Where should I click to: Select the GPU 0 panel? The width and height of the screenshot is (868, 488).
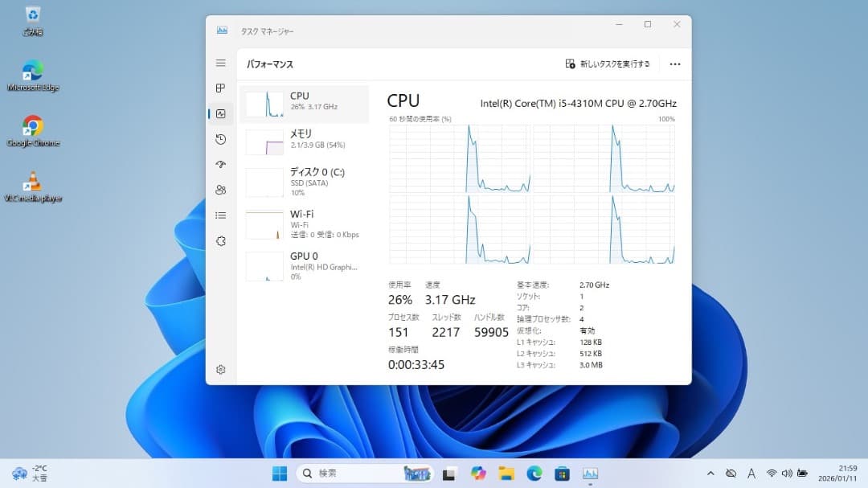click(304, 265)
